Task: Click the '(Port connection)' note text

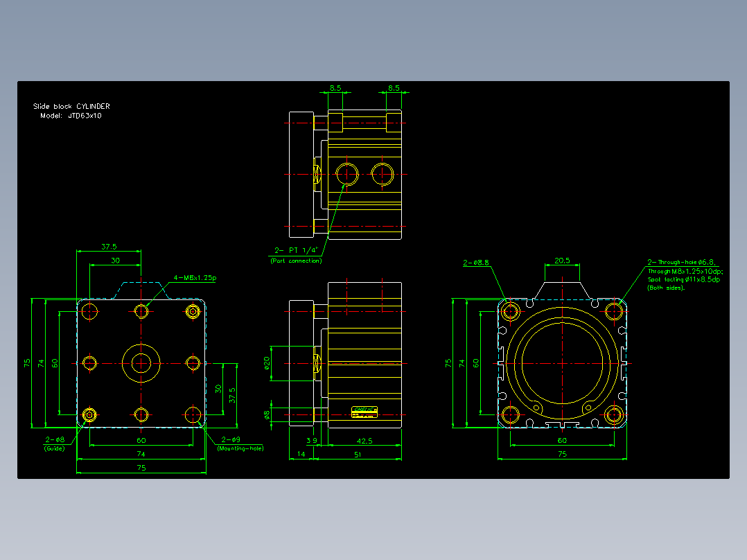Action: (296, 261)
